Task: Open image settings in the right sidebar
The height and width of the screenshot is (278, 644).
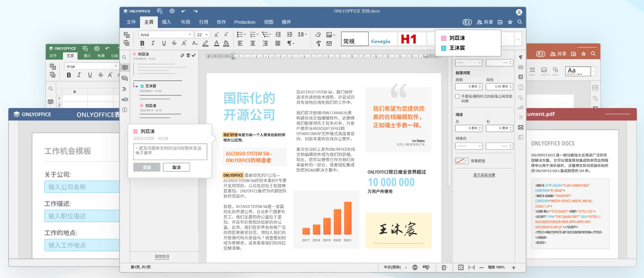Action: coord(520,77)
